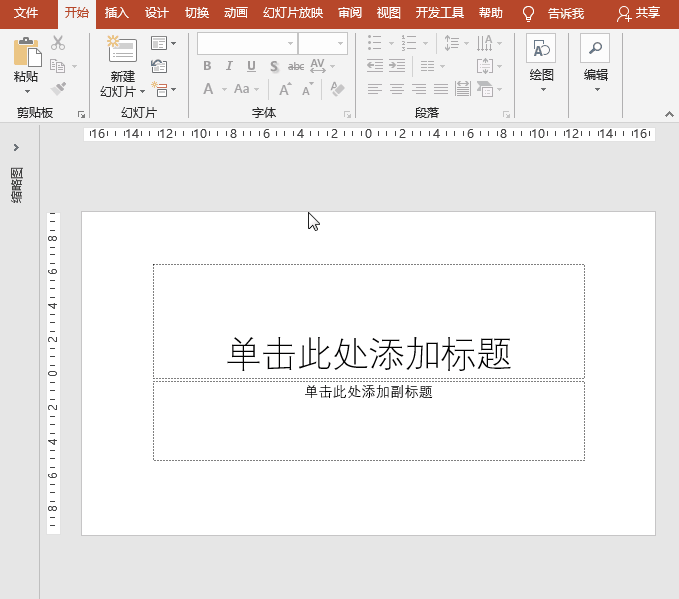Click Decrease Font Size icon

pyautogui.click(x=308, y=89)
